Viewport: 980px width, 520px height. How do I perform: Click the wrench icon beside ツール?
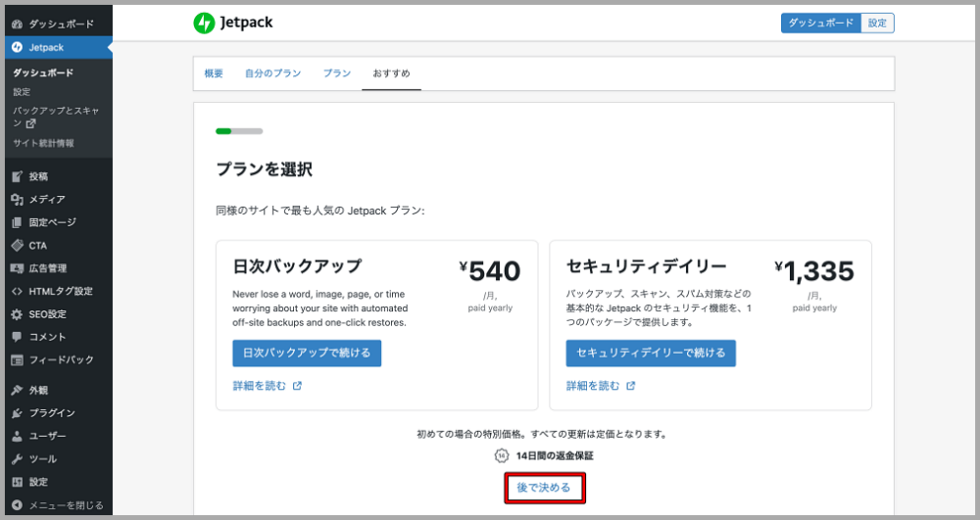tap(17, 459)
